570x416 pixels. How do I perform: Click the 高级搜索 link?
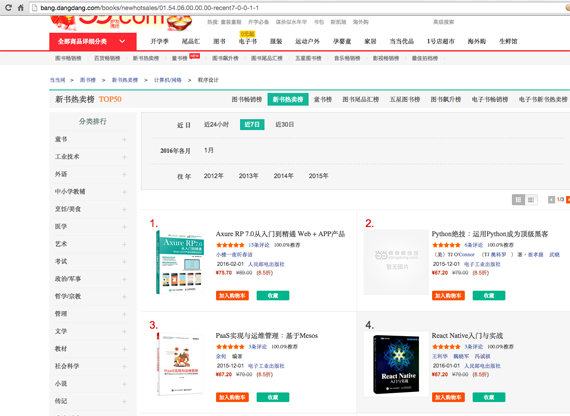click(x=443, y=22)
